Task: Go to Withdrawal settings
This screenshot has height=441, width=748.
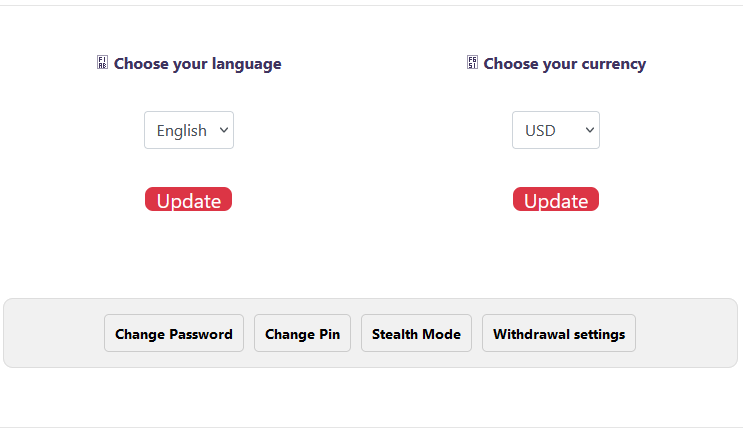Action: 559,334
